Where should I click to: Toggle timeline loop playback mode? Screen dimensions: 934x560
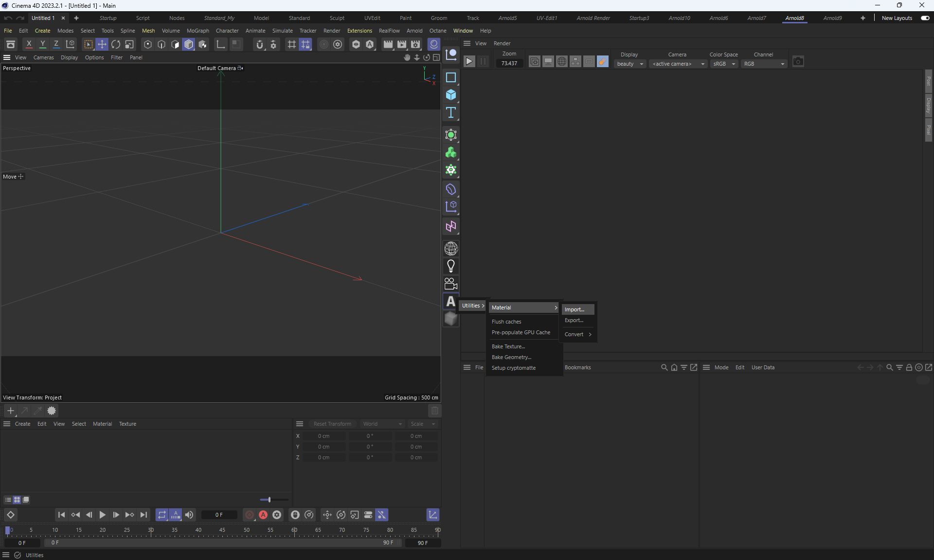(162, 515)
